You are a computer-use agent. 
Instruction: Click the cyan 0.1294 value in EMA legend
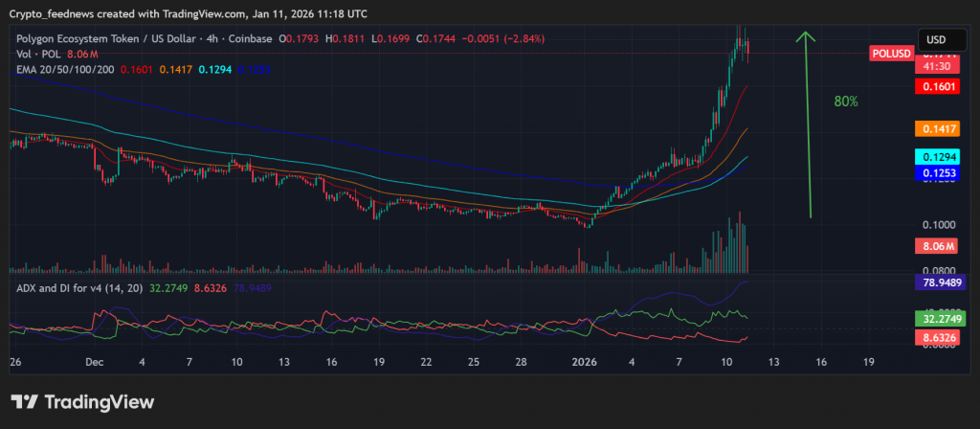[213, 69]
